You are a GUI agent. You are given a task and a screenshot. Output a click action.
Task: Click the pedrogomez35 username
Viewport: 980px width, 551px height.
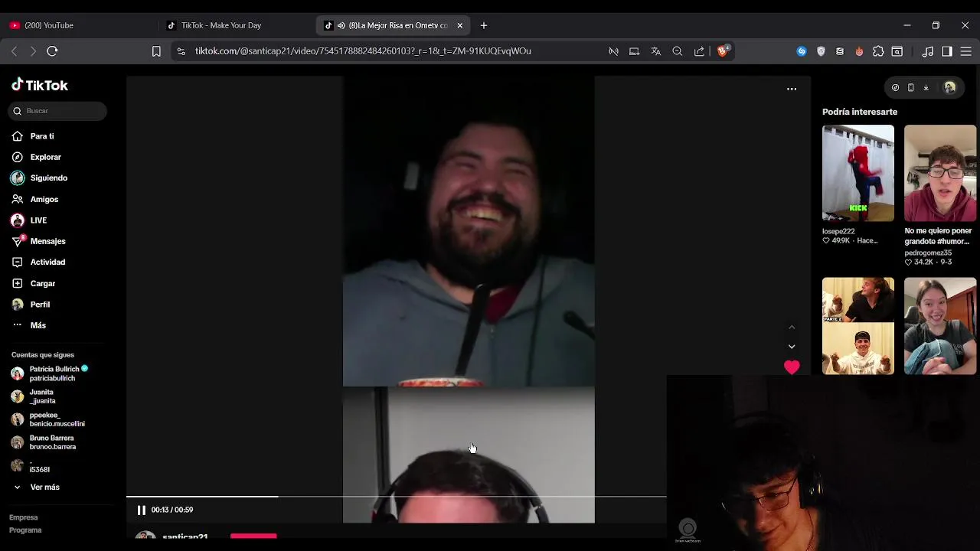click(x=928, y=253)
